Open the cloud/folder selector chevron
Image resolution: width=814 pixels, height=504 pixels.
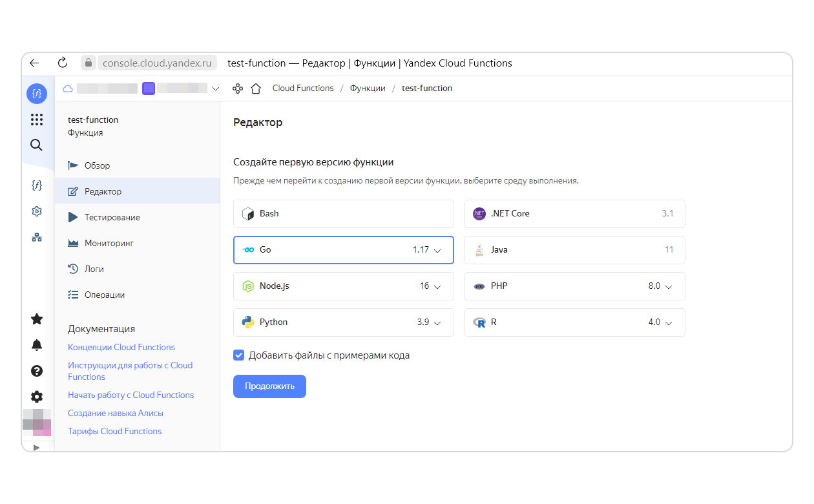[x=216, y=89]
